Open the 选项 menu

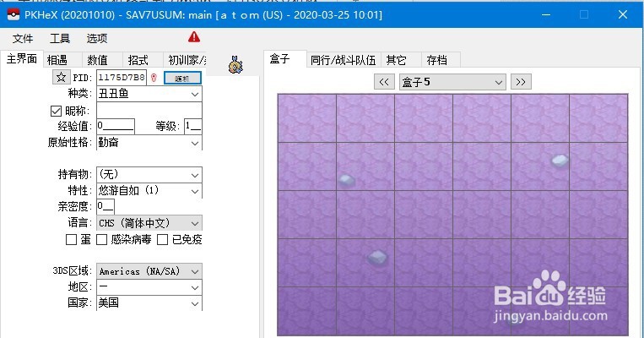[97, 38]
